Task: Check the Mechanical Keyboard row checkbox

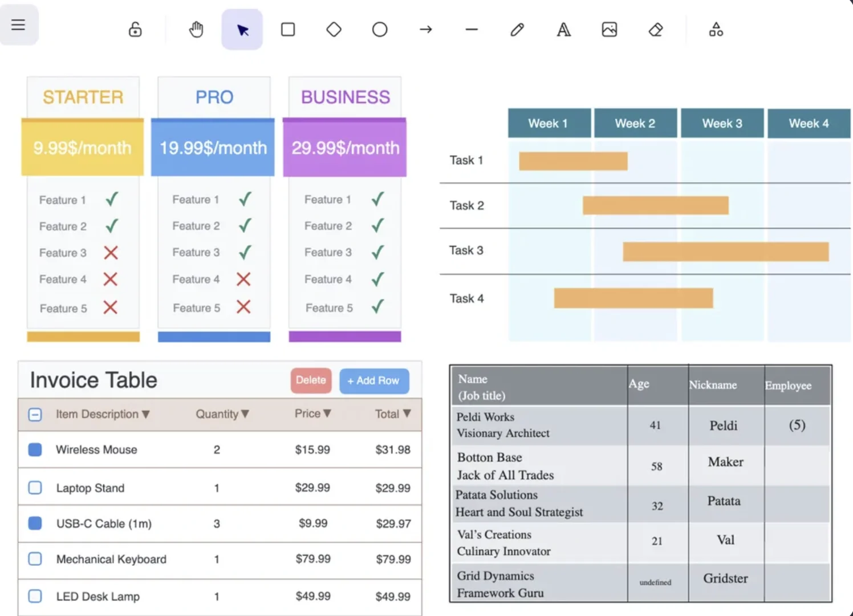Action: tap(35, 559)
